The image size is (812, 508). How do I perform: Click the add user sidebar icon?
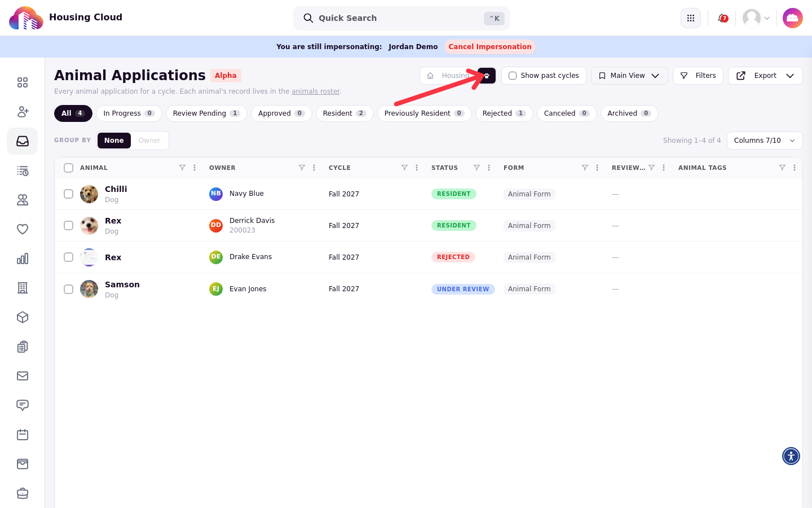[x=23, y=112]
